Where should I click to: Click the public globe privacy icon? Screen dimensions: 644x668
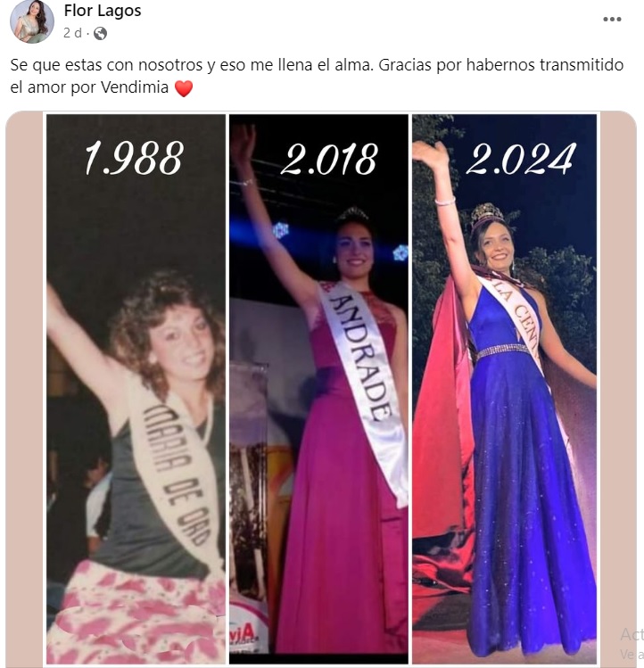point(100,33)
